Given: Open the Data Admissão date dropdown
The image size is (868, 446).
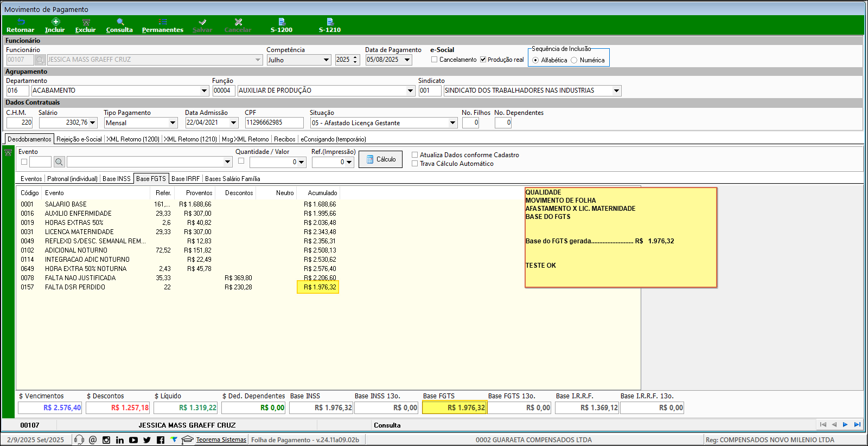Looking at the screenshot, I should (x=234, y=123).
